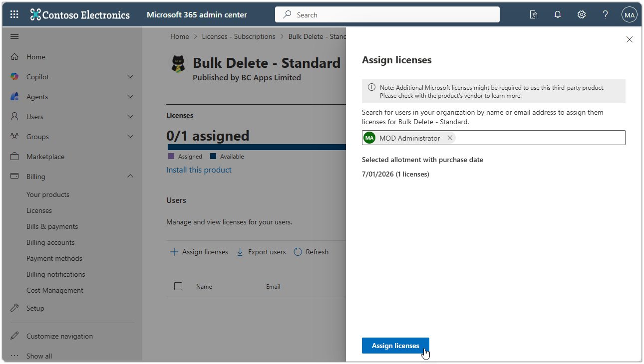Refresh the users list
The width and height of the screenshot is (644, 364).
click(311, 252)
